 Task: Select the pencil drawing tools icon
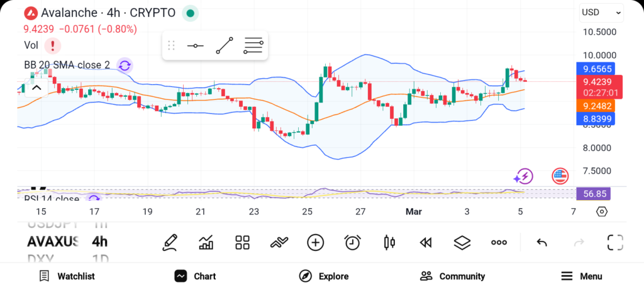point(169,242)
